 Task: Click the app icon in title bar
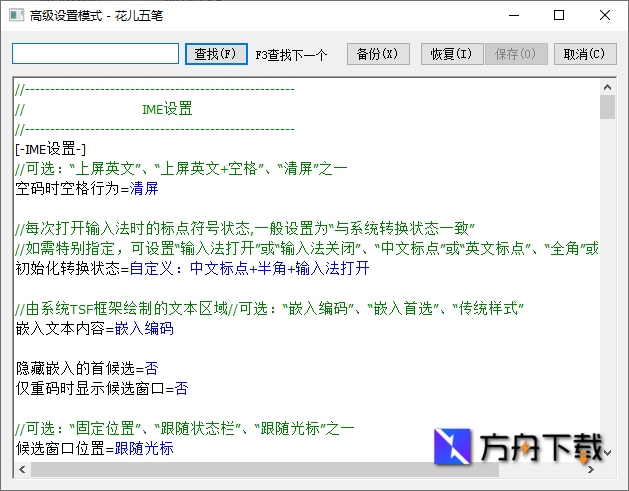pos(16,16)
